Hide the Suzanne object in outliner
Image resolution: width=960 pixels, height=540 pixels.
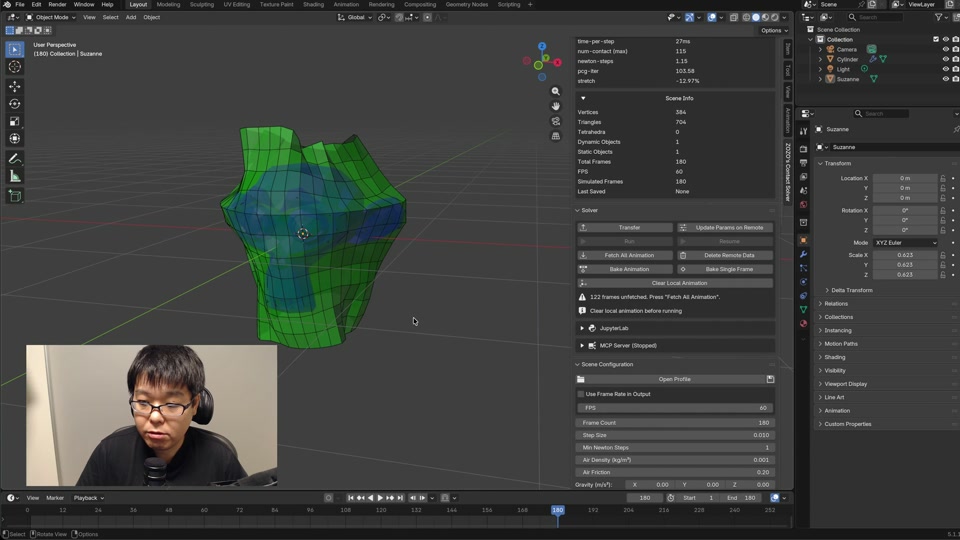[x=945, y=79]
